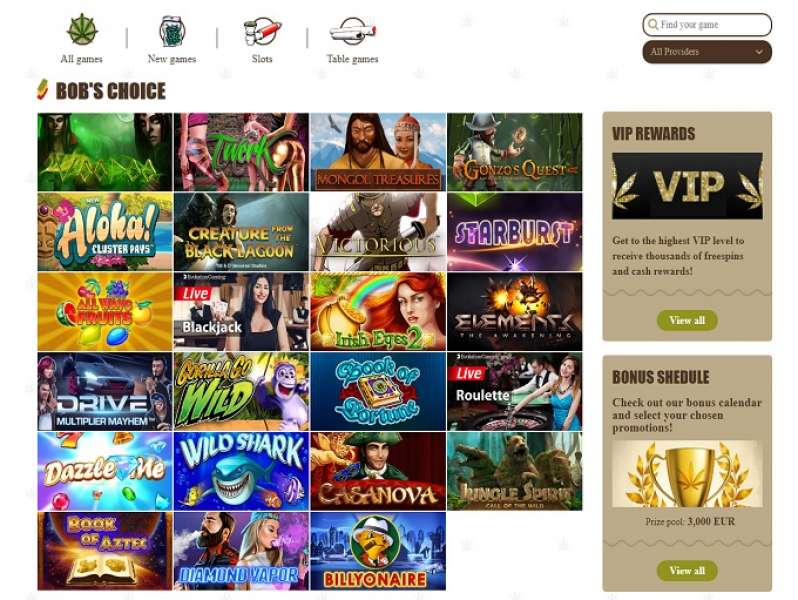
Task: Open Gonzo's Quest game tile
Action: pyautogui.click(x=515, y=152)
